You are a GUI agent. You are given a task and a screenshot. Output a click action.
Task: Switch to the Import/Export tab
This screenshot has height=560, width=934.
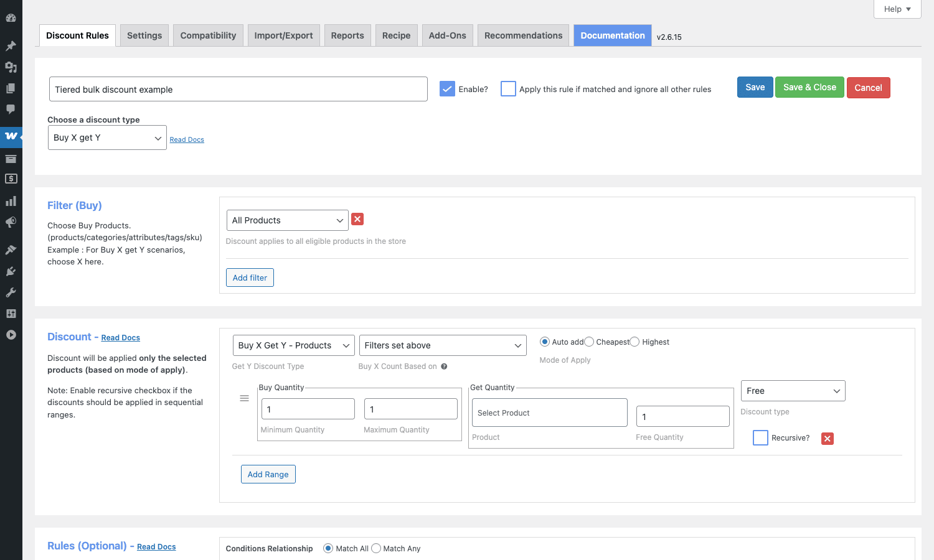click(283, 35)
